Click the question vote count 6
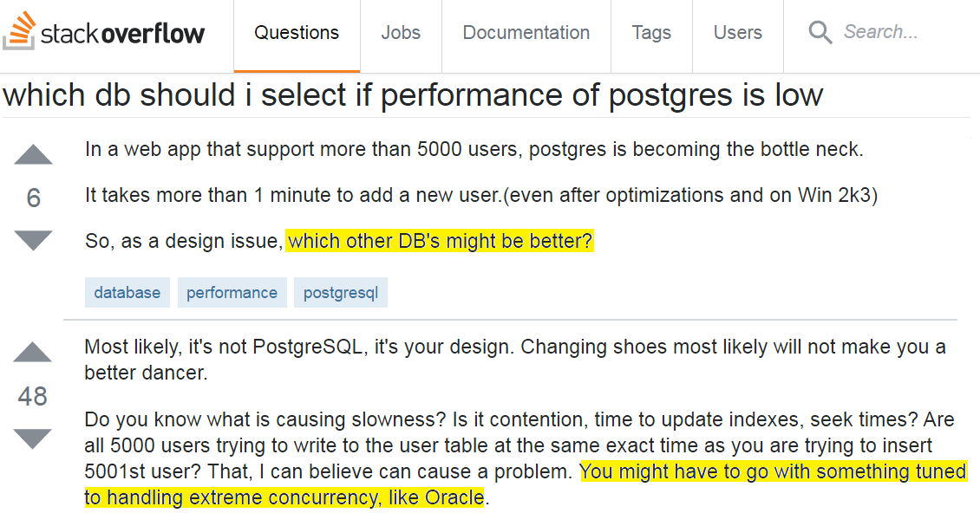980x513 pixels. 34,198
